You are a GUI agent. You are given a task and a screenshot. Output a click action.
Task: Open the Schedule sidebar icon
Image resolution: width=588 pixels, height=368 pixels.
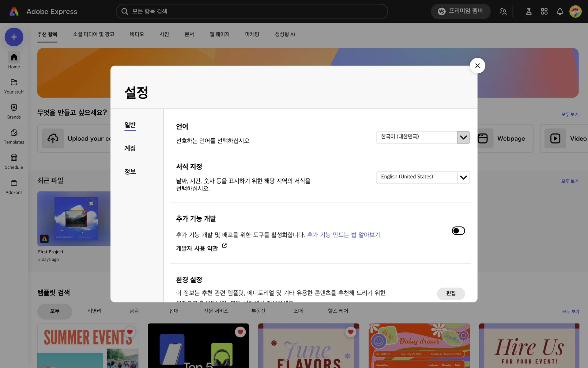click(x=14, y=162)
